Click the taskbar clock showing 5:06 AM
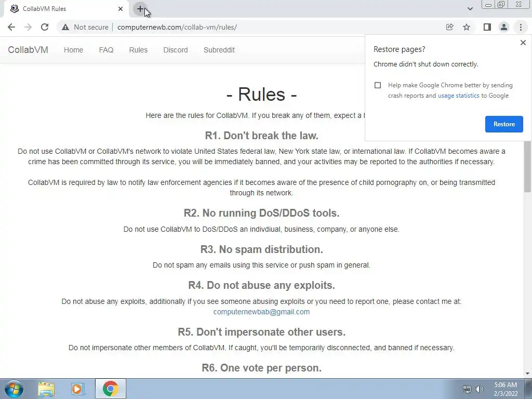Viewport: 532px width, 399px height. pos(506,389)
